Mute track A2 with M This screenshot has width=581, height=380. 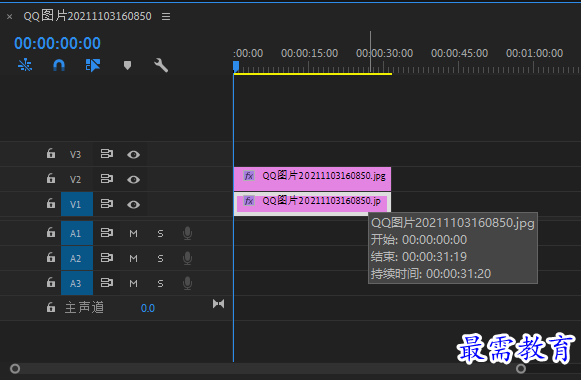[133, 259]
